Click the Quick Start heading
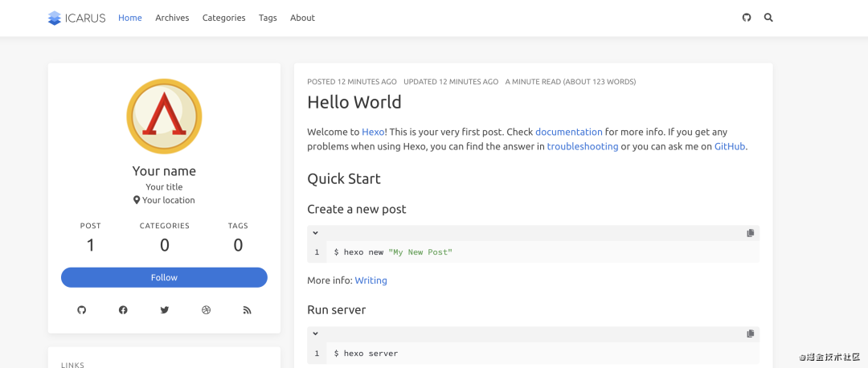 pos(344,179)
